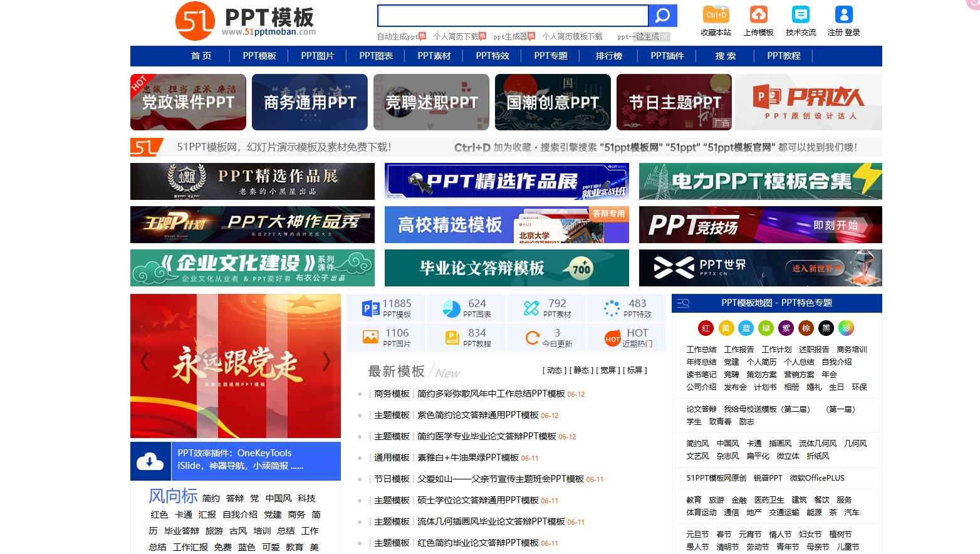Open the PPT世界 banner
980x554 pixels.
click(761, 268)
